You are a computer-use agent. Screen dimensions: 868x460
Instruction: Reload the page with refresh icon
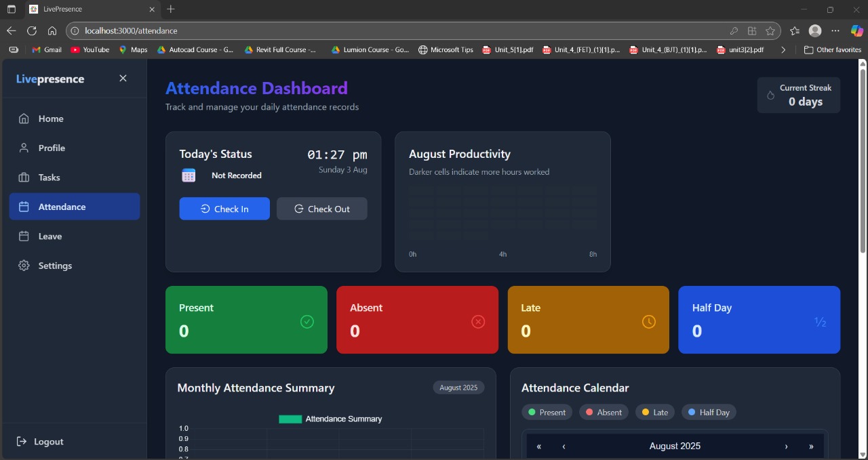pyautogui.click(x=31, y=31)
